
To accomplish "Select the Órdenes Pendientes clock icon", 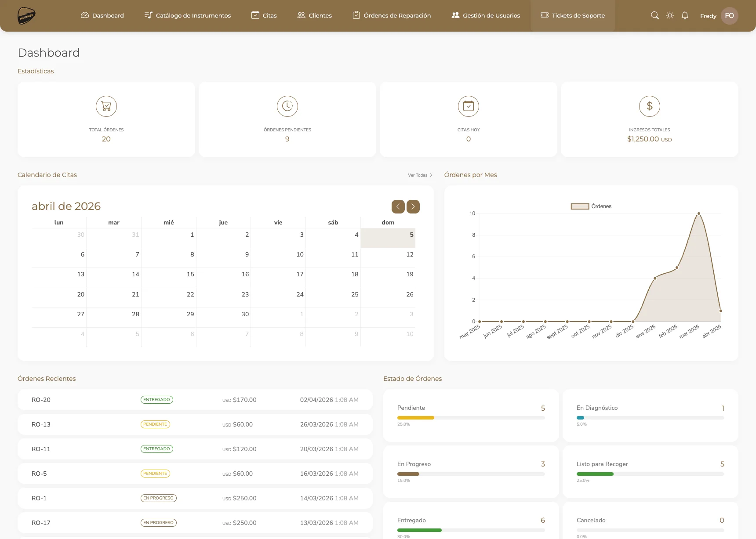I will point(287,106).
